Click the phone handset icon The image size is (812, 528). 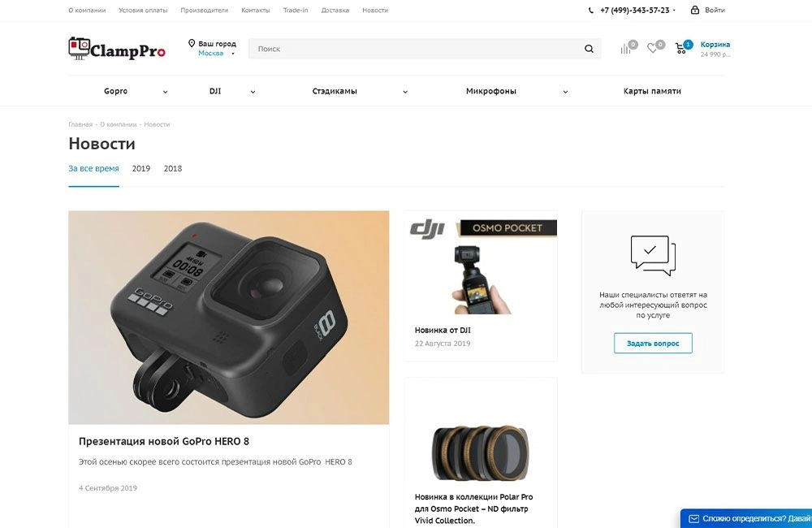pos(591,11)
